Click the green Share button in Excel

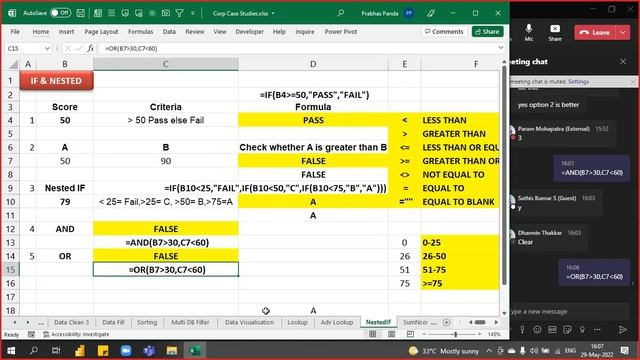[x=487, y=31]
